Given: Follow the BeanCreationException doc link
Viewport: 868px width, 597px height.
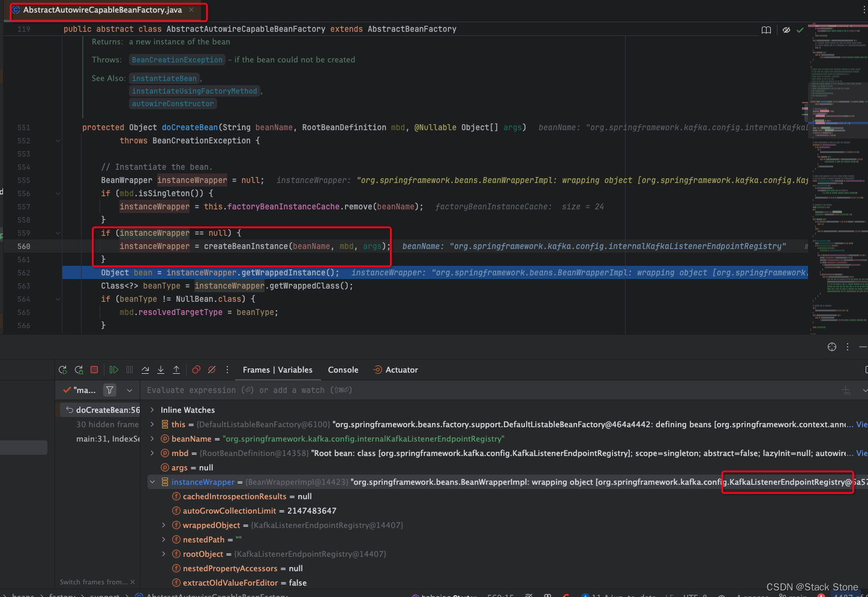Looking at the screenshot, I should (x=177, y=60).
